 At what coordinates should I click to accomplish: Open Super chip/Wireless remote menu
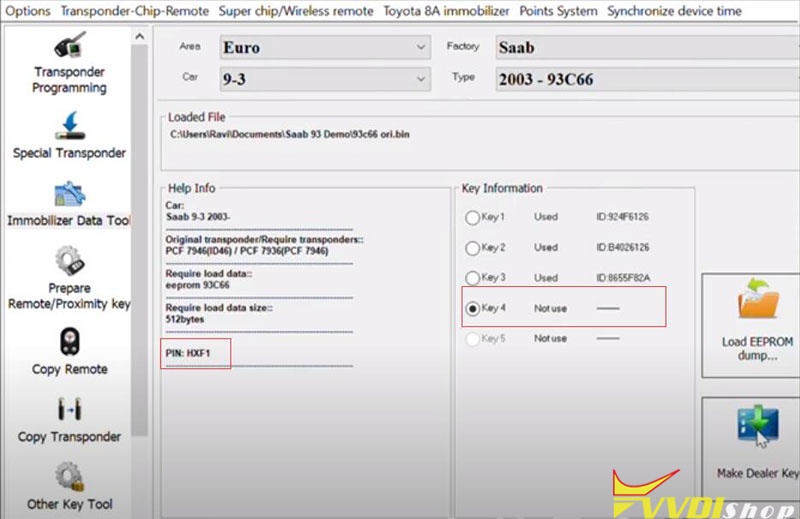coord(296,11)
